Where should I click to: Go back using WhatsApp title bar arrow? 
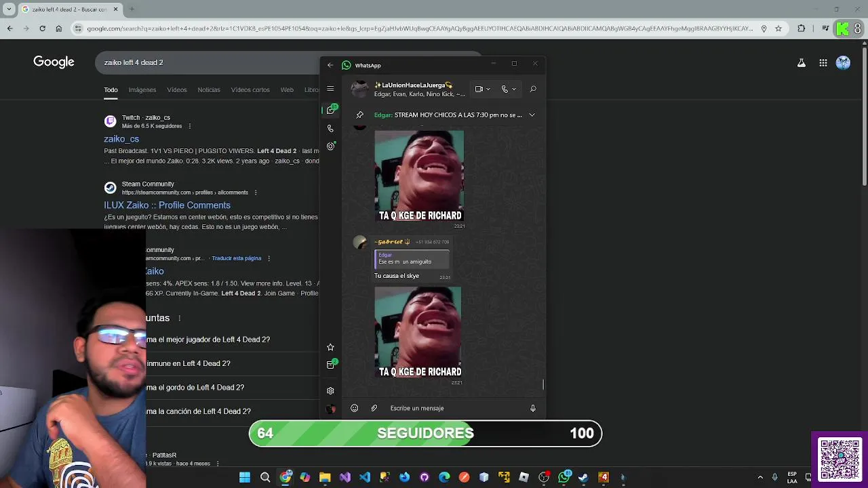(330, 65)
